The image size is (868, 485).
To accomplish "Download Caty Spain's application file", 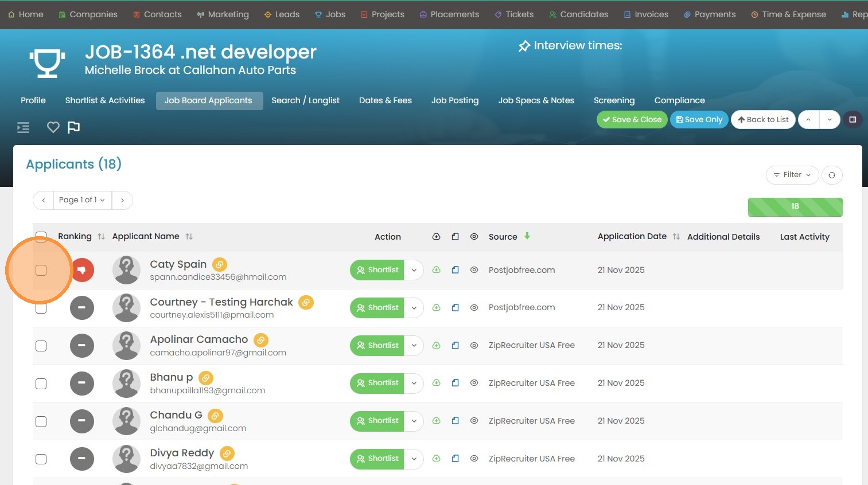I will pyautogui.click(x=436, y=270).
